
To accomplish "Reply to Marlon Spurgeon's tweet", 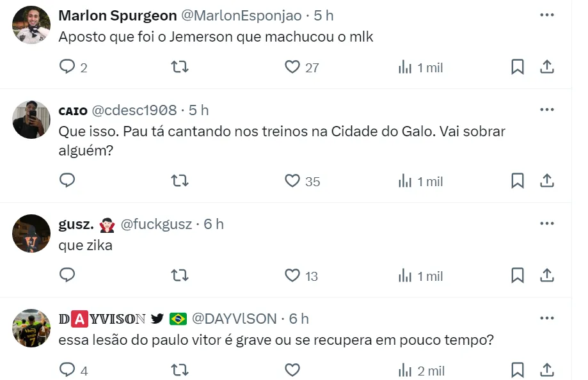I will (x=67, y=67).
